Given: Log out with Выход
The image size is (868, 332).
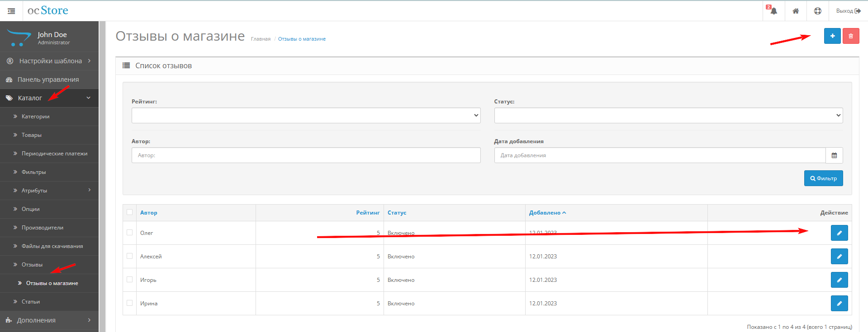Looking at the screenshot, I should coord(848,11).
